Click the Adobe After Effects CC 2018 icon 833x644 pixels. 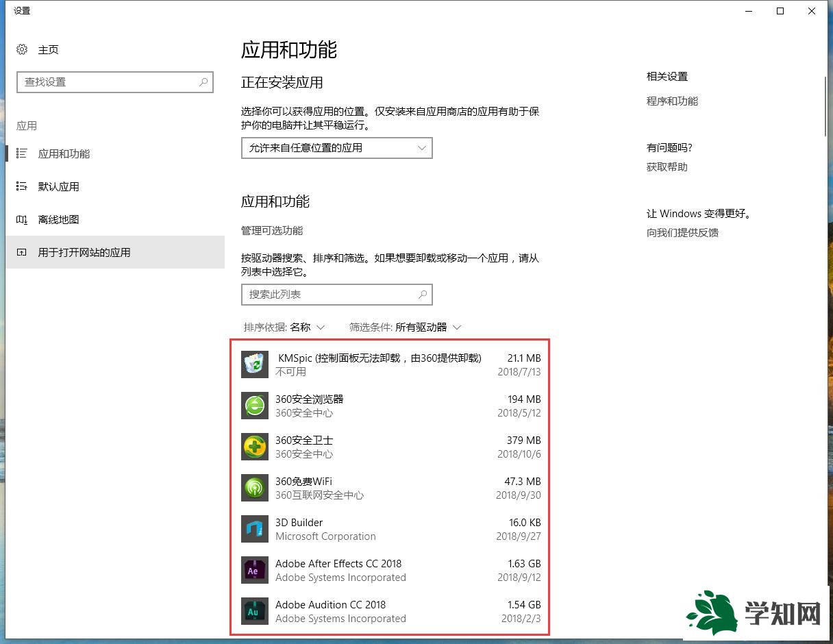pos(254,570)
